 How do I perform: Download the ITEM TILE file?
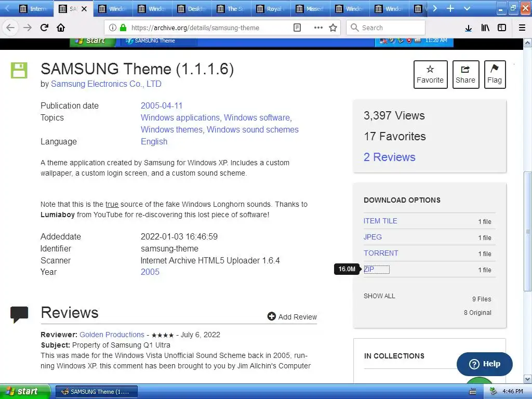pos(380,221)
